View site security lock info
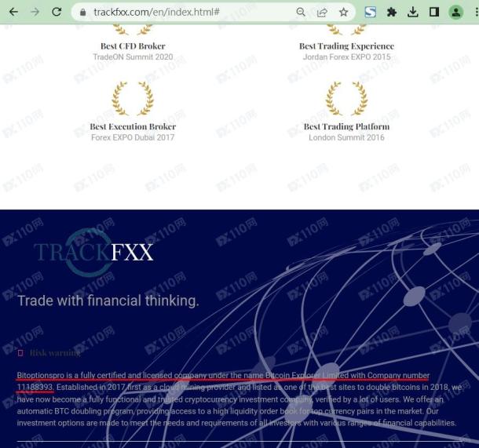 click(82, 13)
